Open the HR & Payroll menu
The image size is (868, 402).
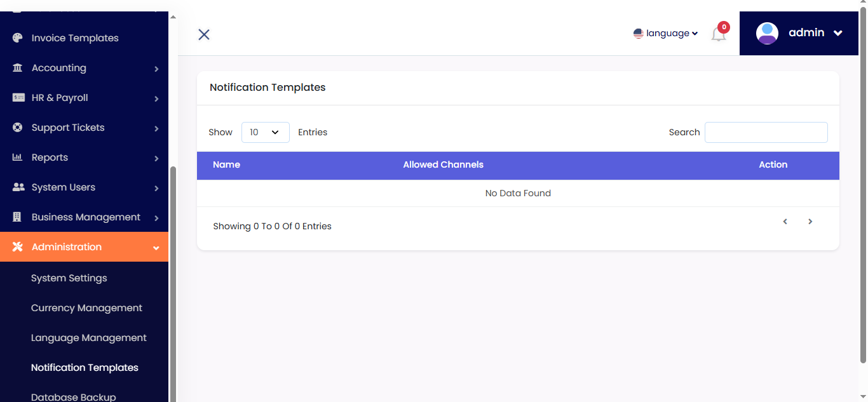coord(84,98)
